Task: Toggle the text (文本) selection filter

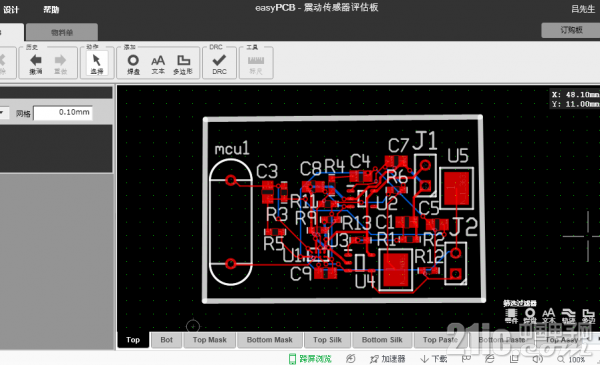Action: (548, 316)
